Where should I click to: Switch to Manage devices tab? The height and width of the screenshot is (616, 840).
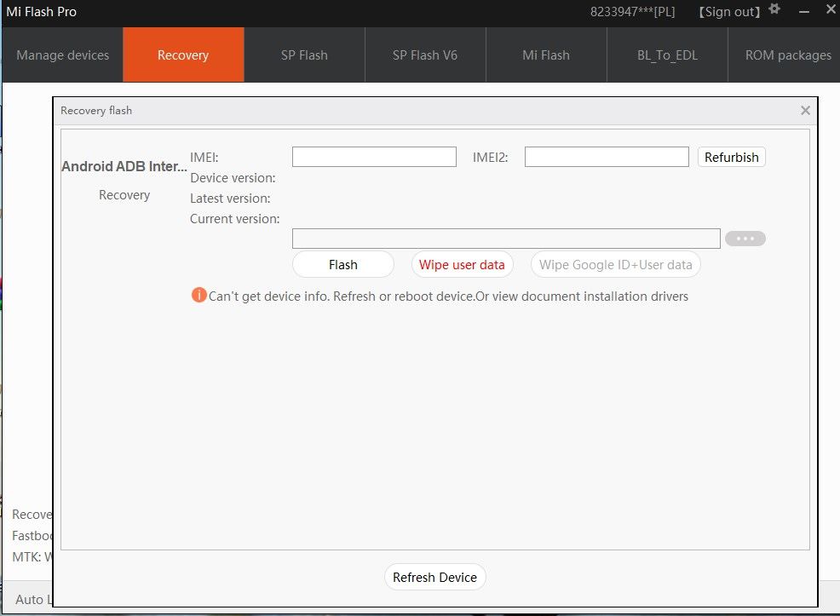pos(63,55)
